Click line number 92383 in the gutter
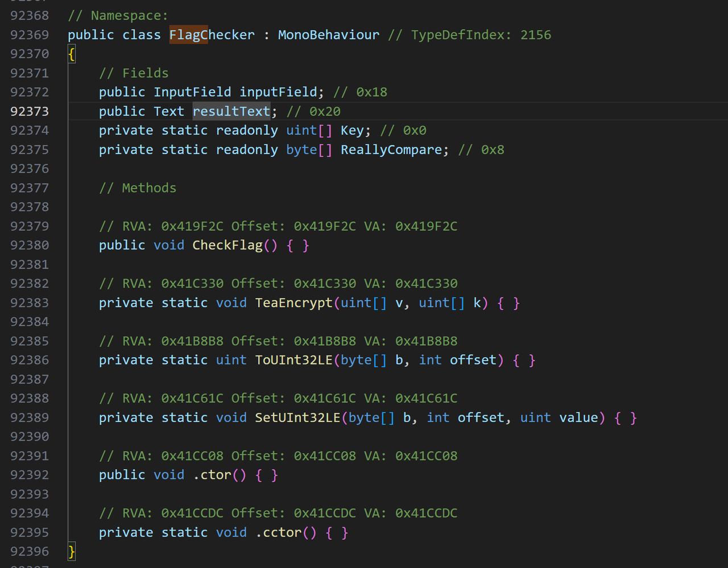 30,303
